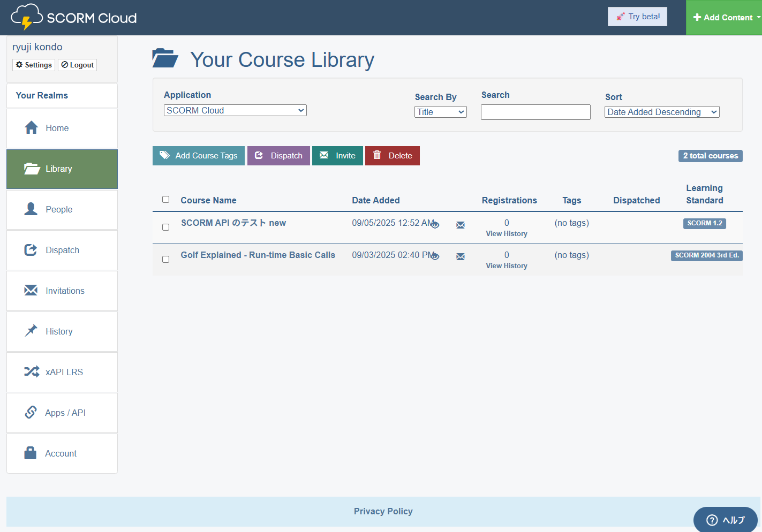The width and height of the screenshot is (762, 532).
Task: Click the Apps / API link icon
Action: click(x=31, y=412)
